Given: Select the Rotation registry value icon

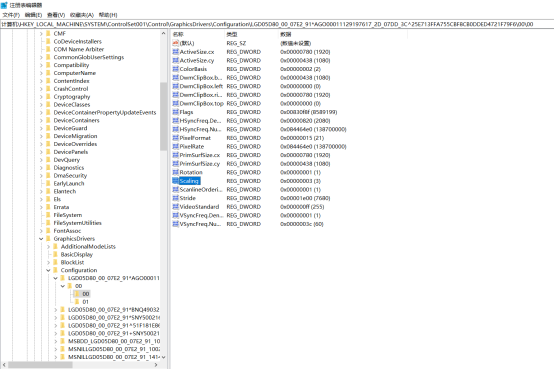Looking at the screenshot, I should (x=176, y=172).
